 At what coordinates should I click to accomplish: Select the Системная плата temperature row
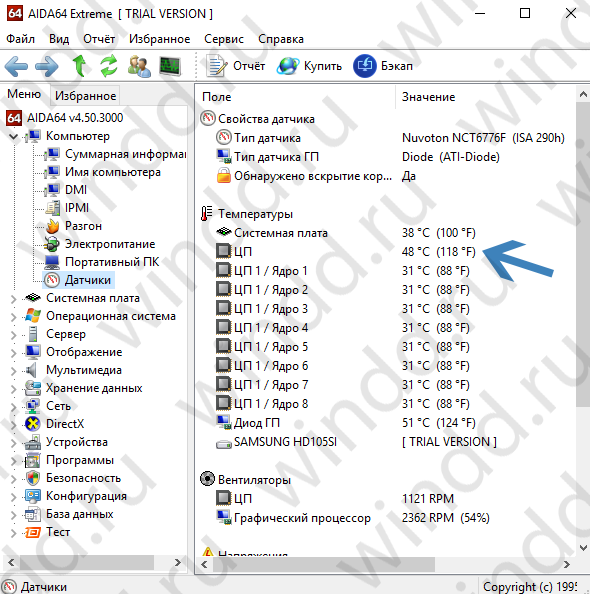pos(346,233)
